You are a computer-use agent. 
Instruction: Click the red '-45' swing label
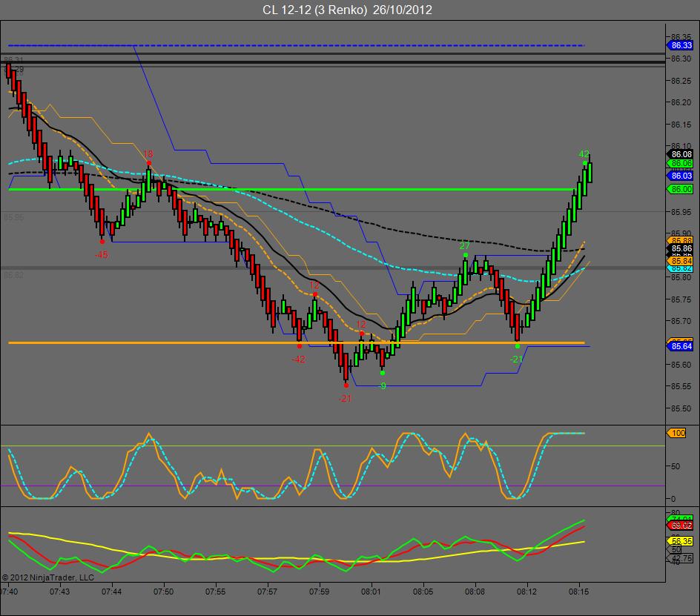(102, 255)
